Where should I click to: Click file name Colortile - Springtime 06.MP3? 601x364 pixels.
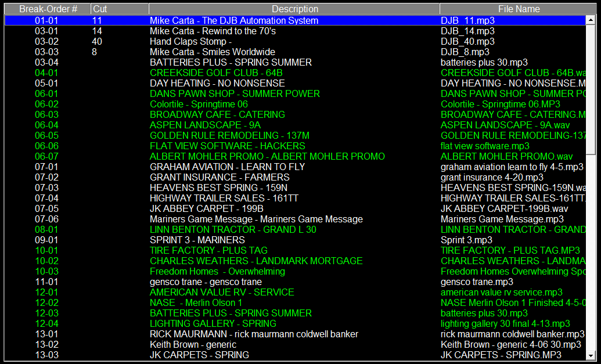pos(500,104)
